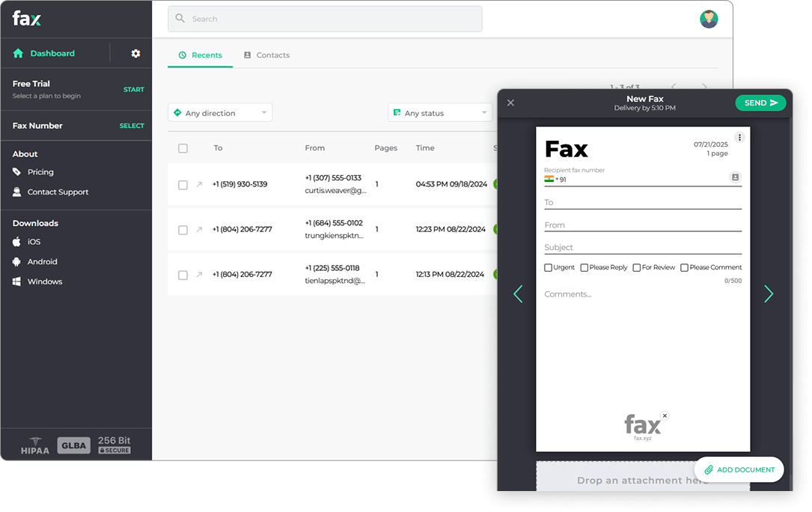812x512 pixels.
Task: Click time 04:53 PM 09/18/2024
Action: 451,184
